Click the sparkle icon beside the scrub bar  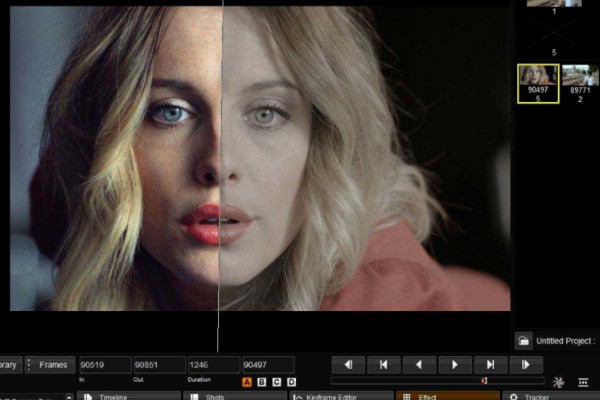click(x=558, y=381)
